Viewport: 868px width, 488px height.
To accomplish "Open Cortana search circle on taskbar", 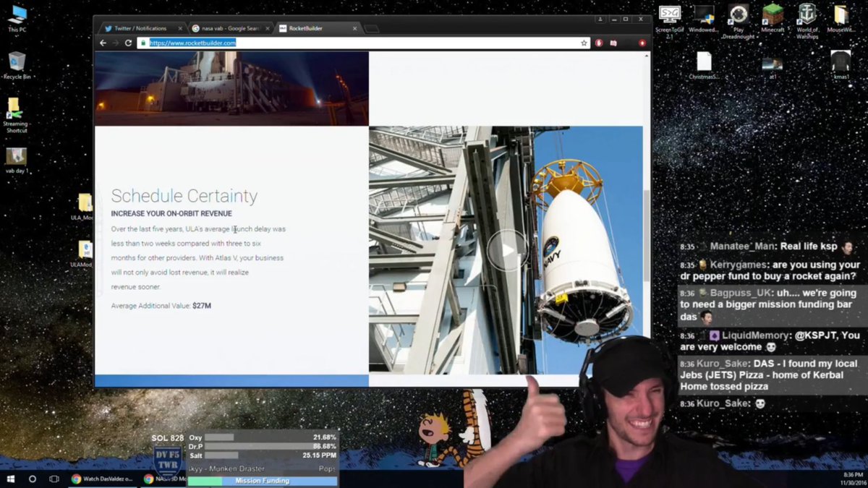I will coord(33,479).
